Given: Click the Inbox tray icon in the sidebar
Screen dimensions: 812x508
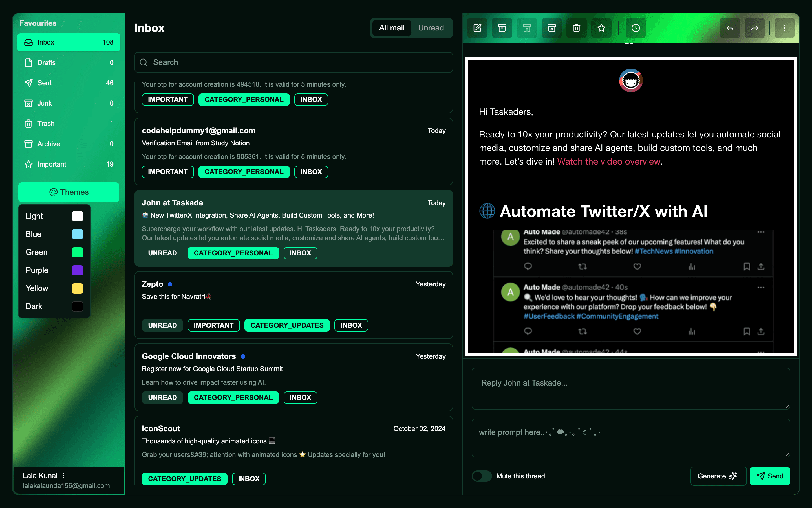Looking at the screenshot, I should point(28,42).
